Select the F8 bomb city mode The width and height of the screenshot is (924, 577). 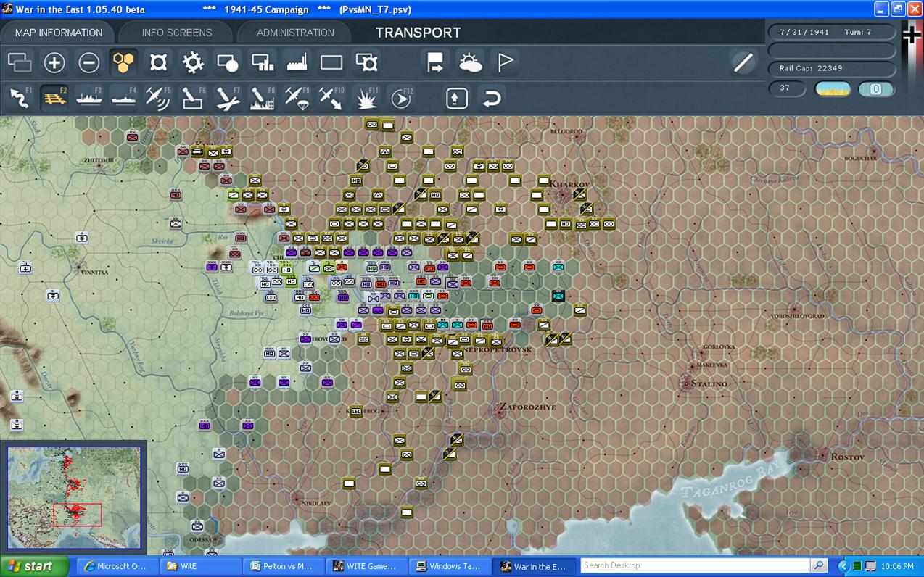tap(263, 98)
